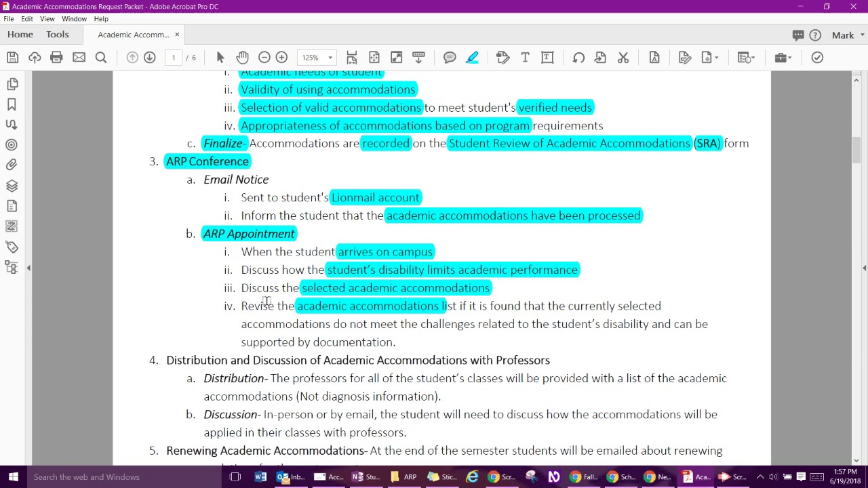
Task: Open the Window menu
Action: tap(75, 19)
